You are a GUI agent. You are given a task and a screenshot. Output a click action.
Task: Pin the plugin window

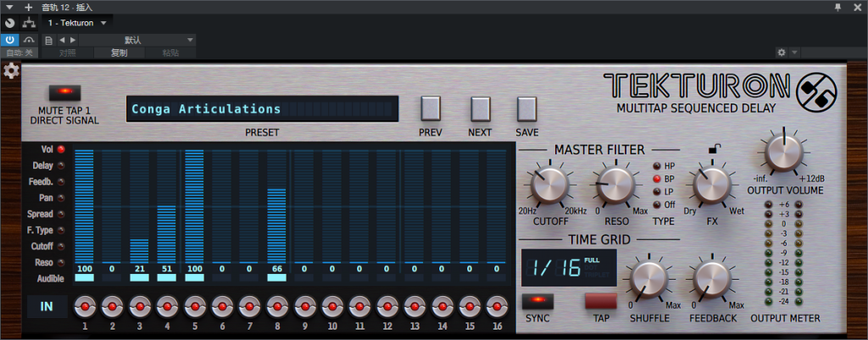[x=837, y=7]
